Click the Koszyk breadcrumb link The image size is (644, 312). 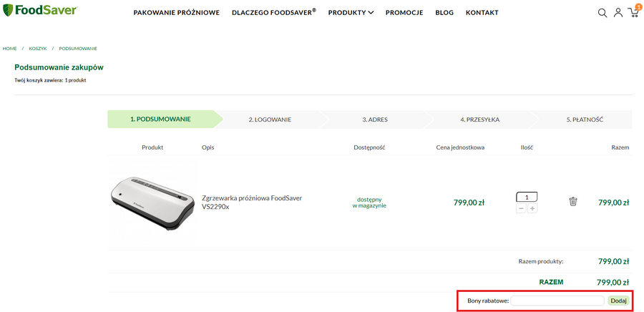click(38, 48)
